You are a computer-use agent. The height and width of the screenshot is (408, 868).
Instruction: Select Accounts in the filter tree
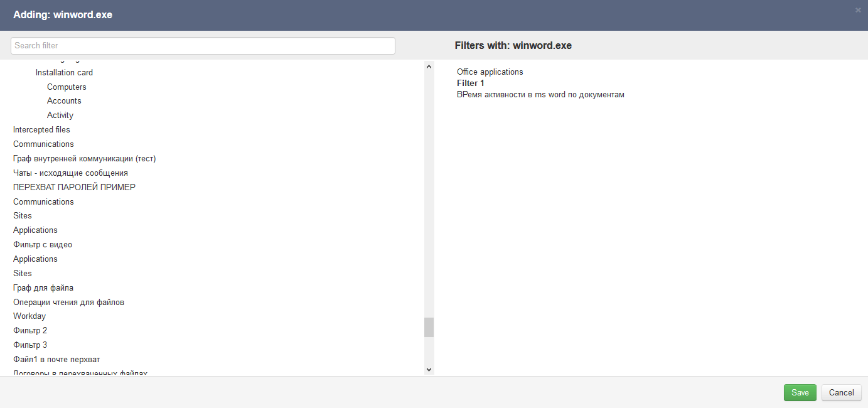point(64,101)
